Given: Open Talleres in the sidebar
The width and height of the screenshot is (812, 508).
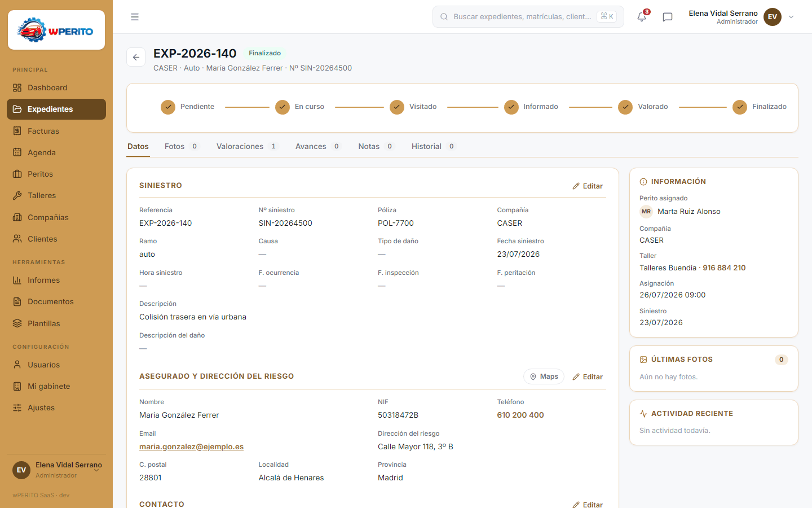Looking at the screenshot, I should pos(56,195).
